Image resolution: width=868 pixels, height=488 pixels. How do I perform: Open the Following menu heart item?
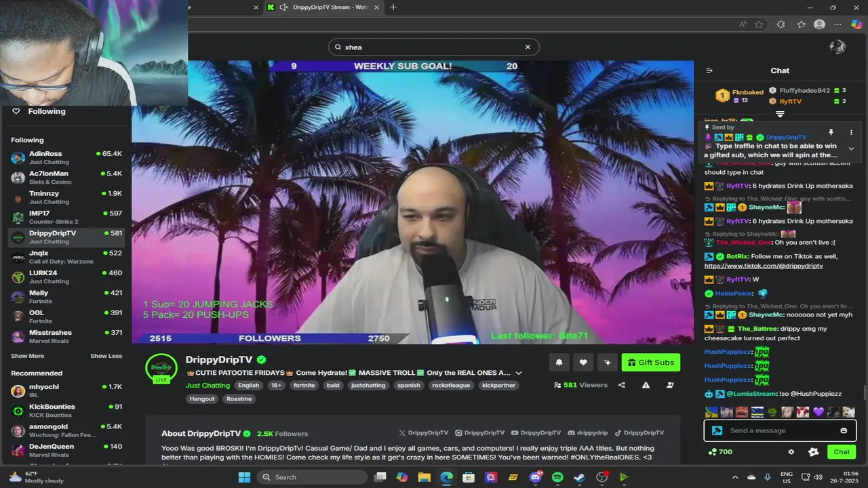(x=39, y=111)
